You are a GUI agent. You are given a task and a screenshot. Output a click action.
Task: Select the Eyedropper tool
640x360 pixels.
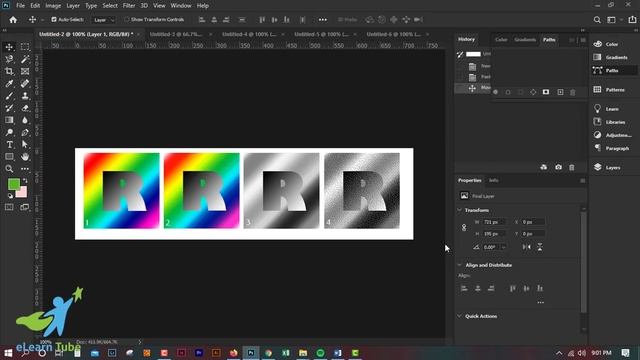point(9,84)
